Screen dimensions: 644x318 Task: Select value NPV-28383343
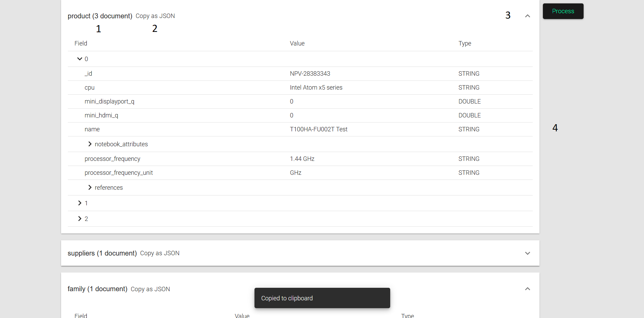coord(310,74)
